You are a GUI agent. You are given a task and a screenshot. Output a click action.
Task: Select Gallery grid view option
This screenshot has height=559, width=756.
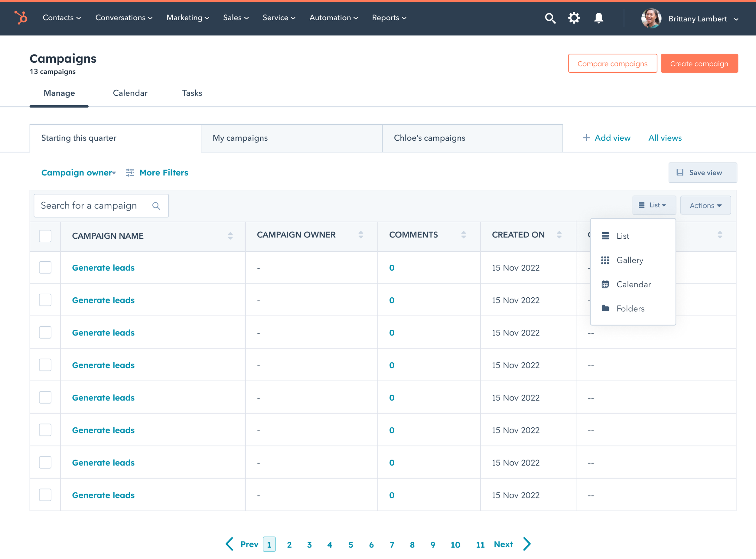(x=629, y=260)
